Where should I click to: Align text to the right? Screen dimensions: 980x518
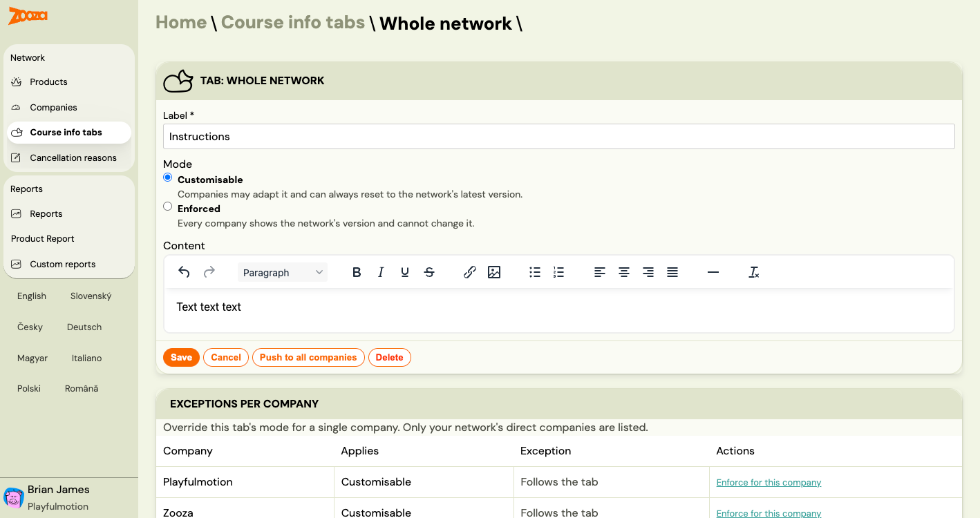pos(648,272)
